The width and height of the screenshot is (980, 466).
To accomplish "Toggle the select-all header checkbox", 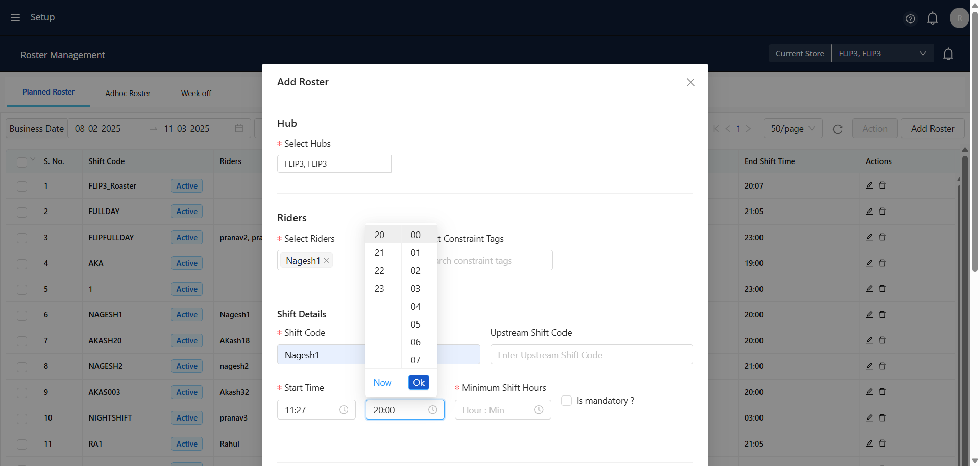I will [x=21, y=162].
